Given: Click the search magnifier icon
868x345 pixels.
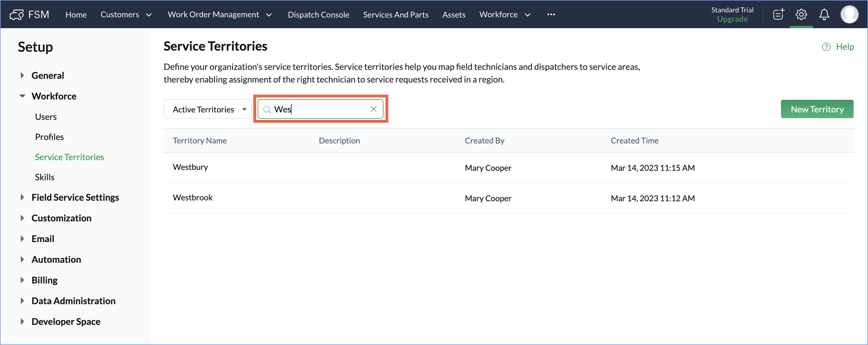Looking at the screenshot, I should pos(267,110).
